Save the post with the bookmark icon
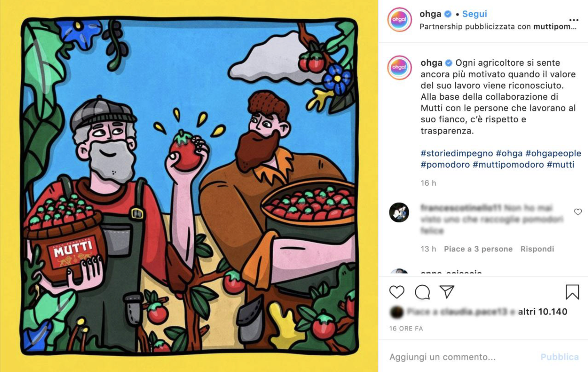Viewport: 588px width, 372px height. (572, 292)
